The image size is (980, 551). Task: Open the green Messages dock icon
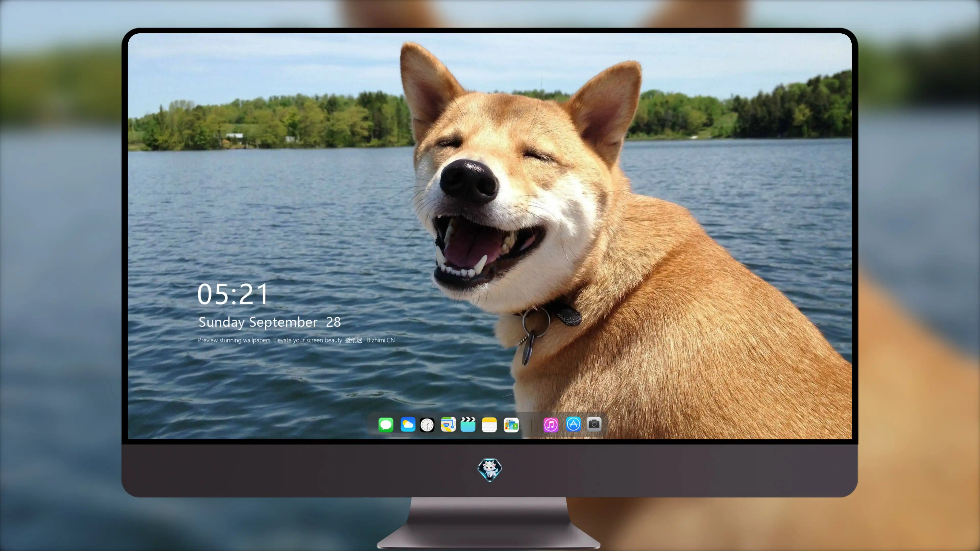coord(386,425)
